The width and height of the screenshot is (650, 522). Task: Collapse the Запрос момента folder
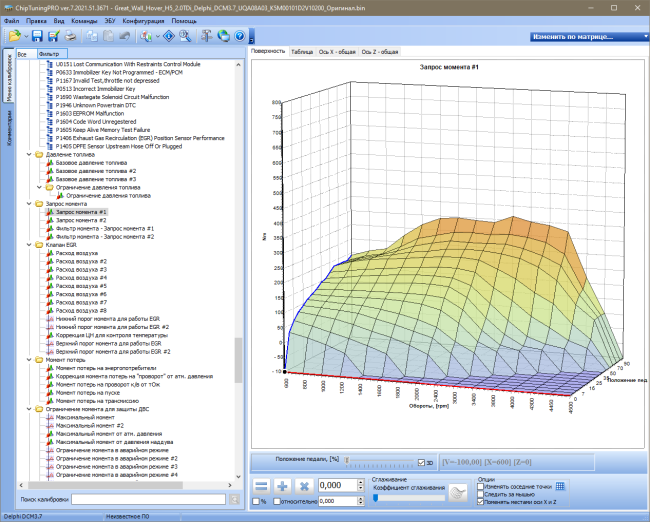point(29,204)
